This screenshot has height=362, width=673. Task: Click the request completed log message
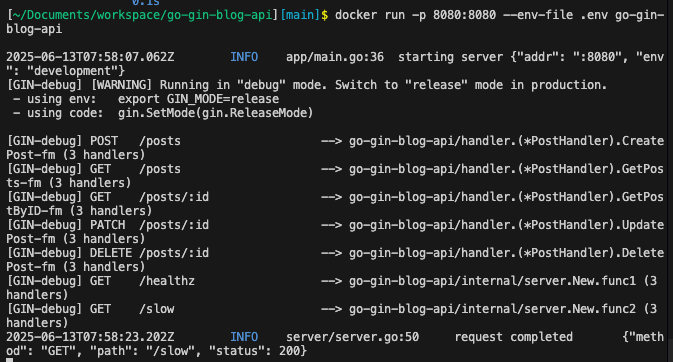(x=513, y=337)
